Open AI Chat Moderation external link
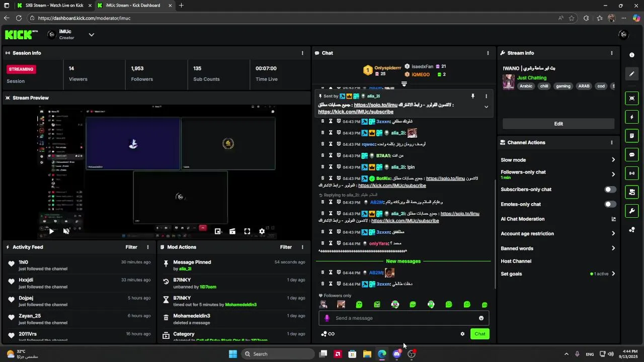This screenshot has height=362, width=644. 613,219
